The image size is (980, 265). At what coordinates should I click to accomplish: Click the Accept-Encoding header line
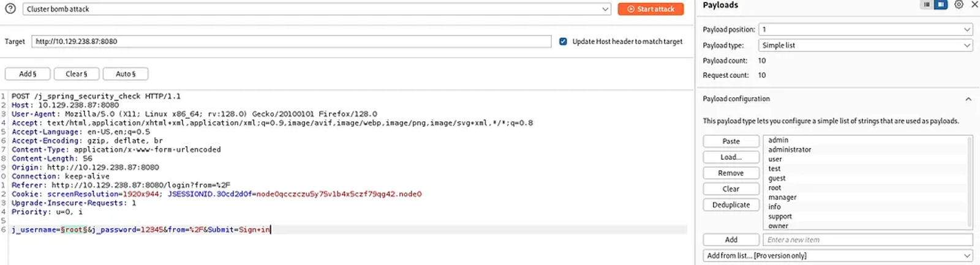click(87, 141)
